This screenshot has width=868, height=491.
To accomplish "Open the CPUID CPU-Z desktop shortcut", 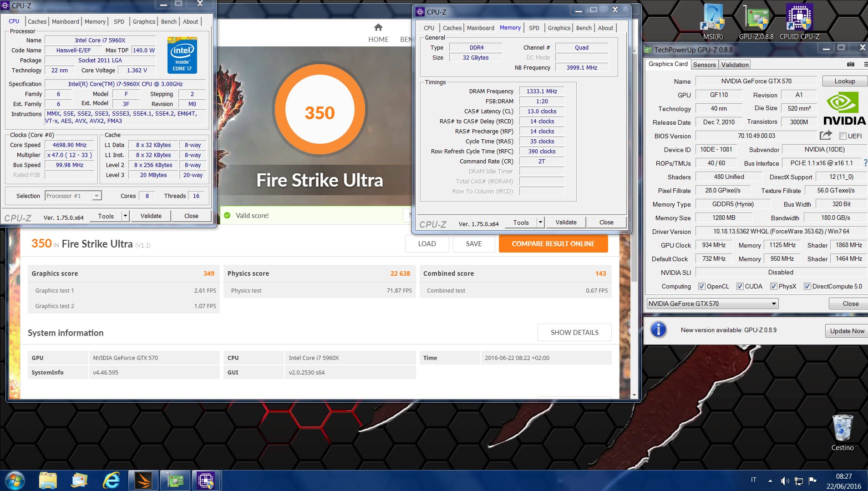I will point(799,21).
